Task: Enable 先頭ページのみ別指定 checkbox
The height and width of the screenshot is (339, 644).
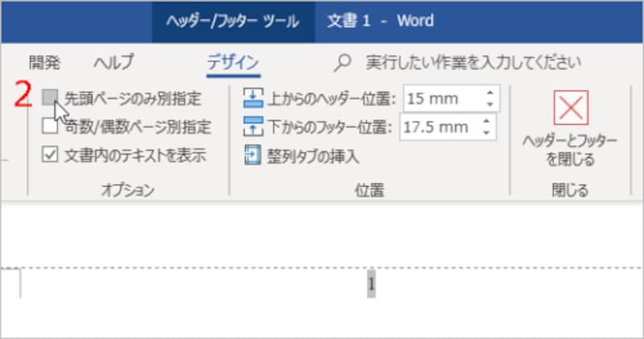Action: pos(50,97)
